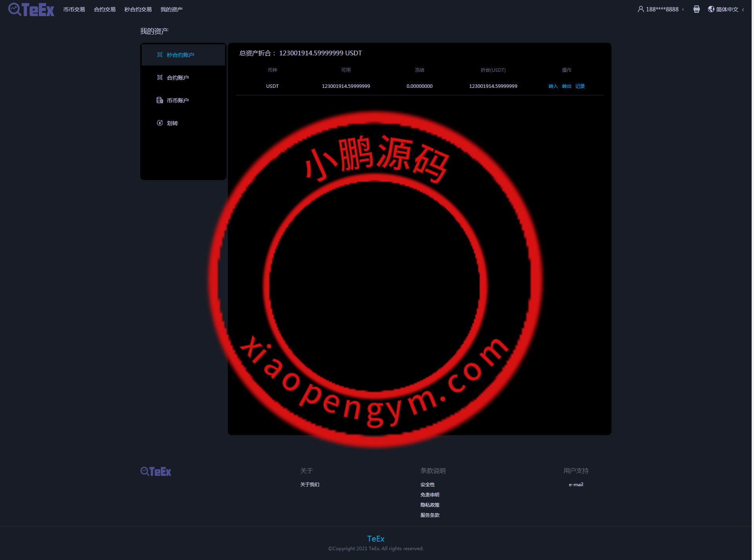
Task: Click the circular transfer icon beside 划转
Action: (x=159, y=123)
